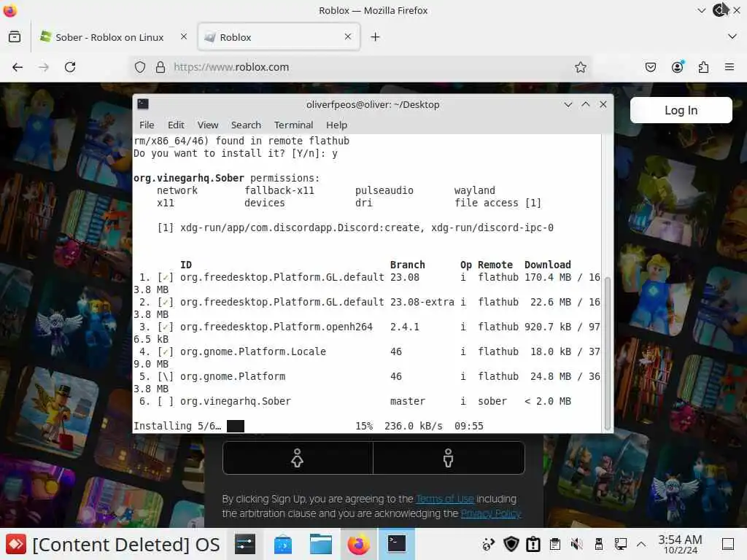Open the settings sliders taskbar app
747x560 pixels.
pyautogui.click(x=245, y=544)
